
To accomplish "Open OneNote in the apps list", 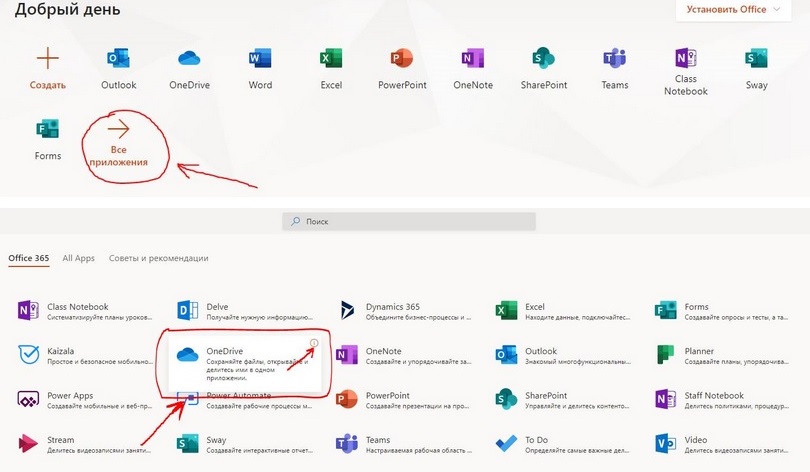I will coord(404,355).
